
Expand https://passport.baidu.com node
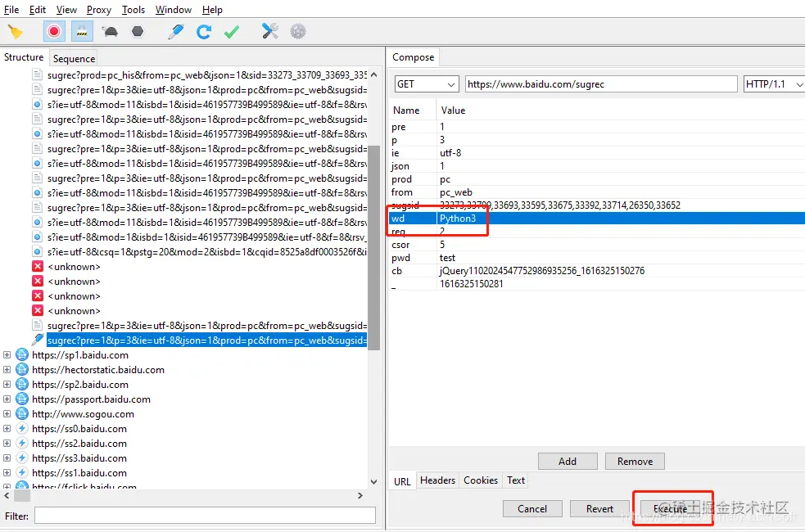(7, 399)
